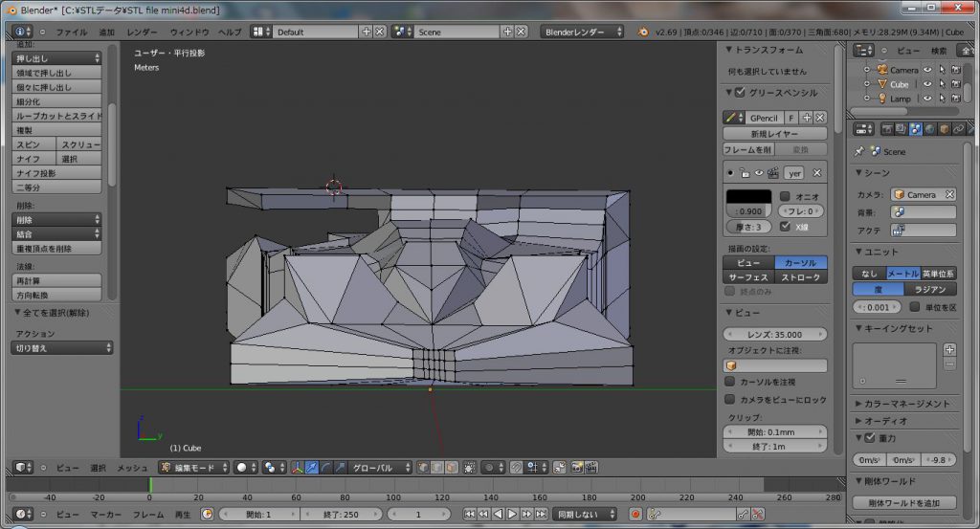Enable lock camera to view checkbox
Viewport: 980px width, 529px height.
729,399
